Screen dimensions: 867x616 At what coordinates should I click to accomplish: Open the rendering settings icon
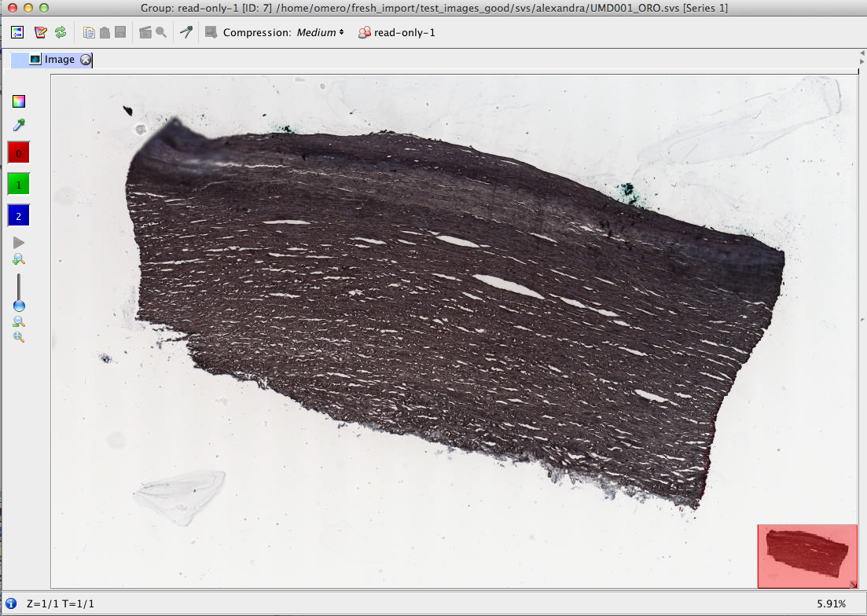point(17,32)
